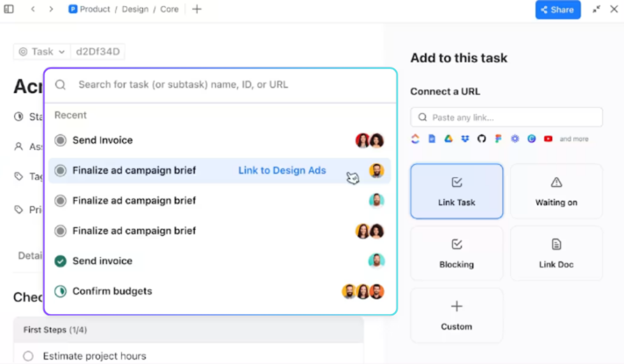Click the YouTube integration icon
624x364 pixels.
(548, 139)
